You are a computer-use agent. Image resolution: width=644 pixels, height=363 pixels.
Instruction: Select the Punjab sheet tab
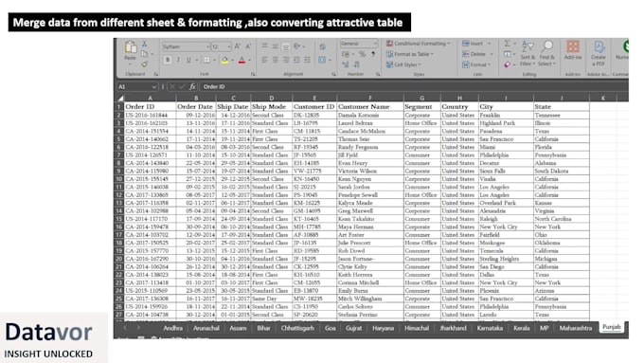[x=611, y=327]
